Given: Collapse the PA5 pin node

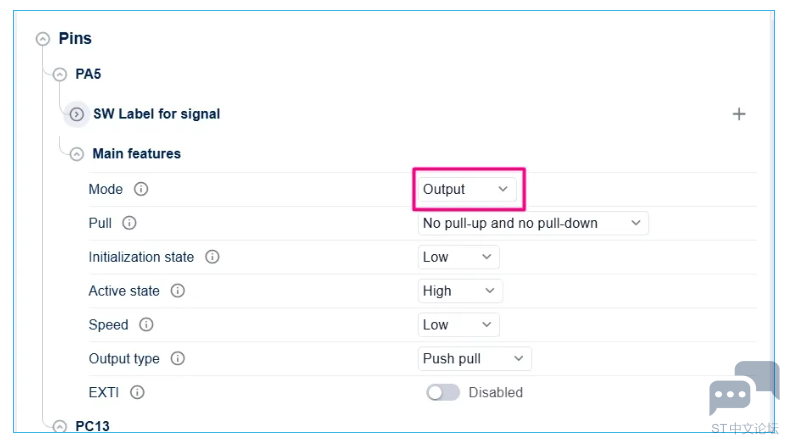Looking at the screenshot, I should point(60,74).
